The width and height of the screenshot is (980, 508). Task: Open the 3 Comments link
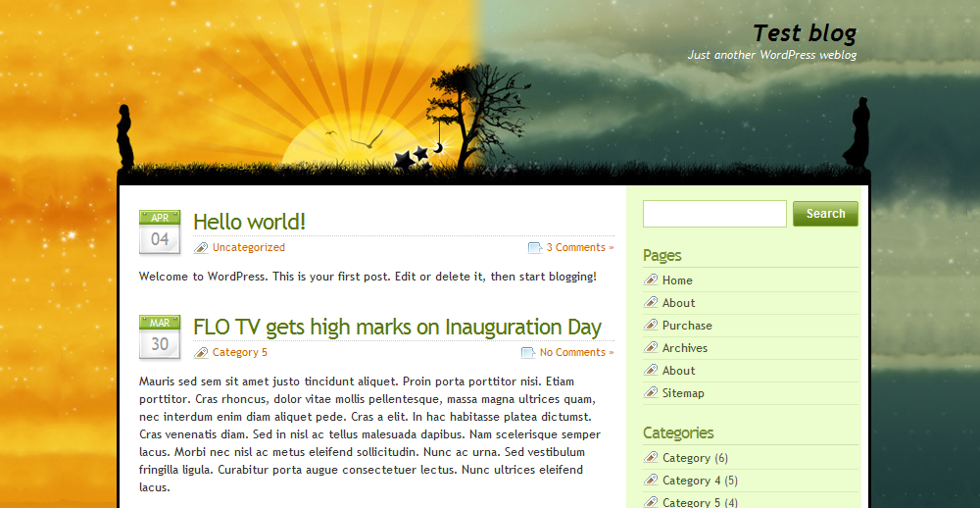tap(580, 247)
